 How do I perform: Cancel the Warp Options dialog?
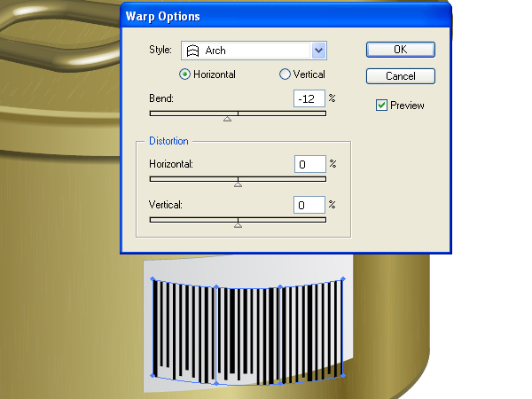pyautogui.click(x=401, y=76)
